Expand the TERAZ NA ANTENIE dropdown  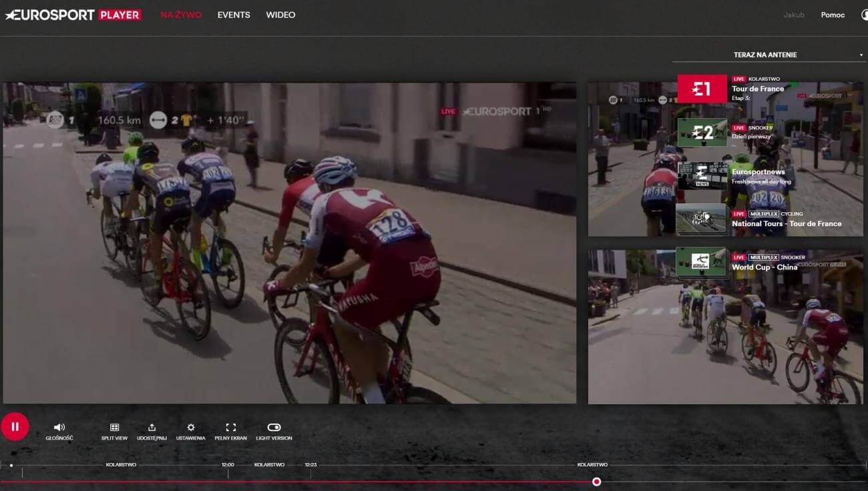click(x=769, y=55)
